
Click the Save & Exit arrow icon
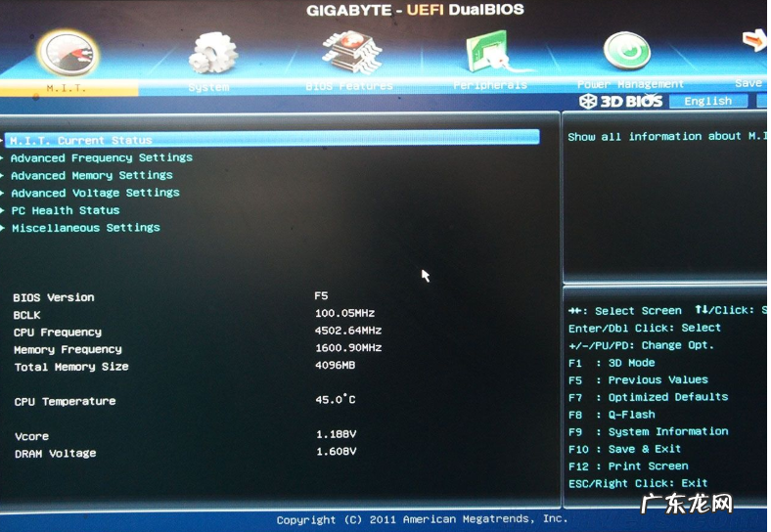coord(754,40)
